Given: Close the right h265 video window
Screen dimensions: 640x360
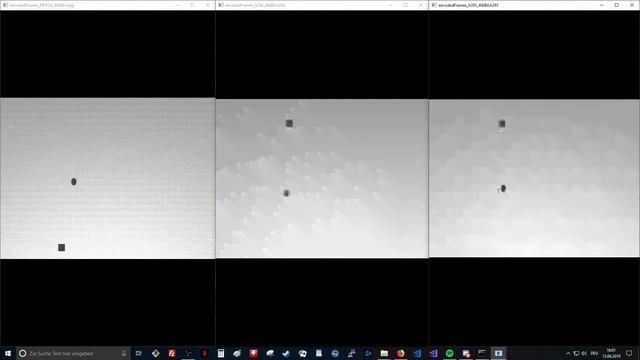Looking at the screenshot, I should pos(632,5).
